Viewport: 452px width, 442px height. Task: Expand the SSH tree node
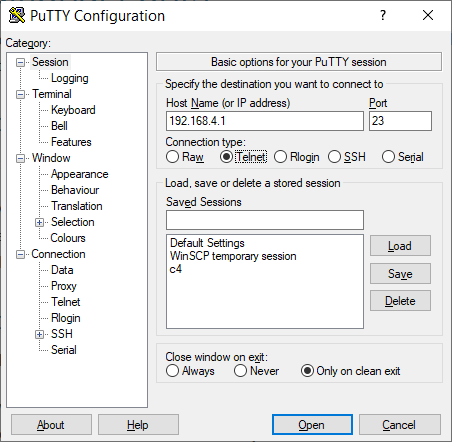39,334
